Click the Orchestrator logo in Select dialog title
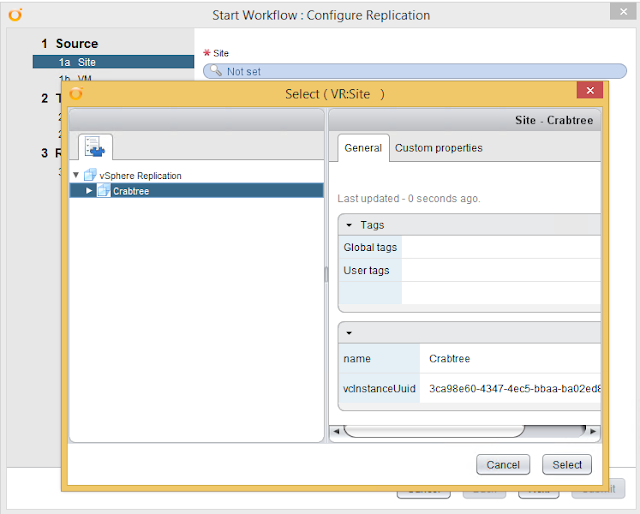640x514 pixels. click(76, 93)
